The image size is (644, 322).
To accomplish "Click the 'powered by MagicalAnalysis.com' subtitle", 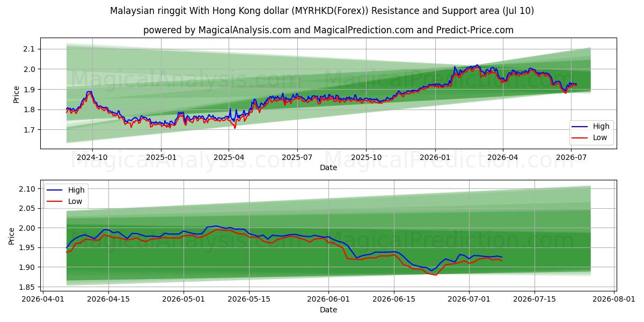I will (x=328, y=30).
